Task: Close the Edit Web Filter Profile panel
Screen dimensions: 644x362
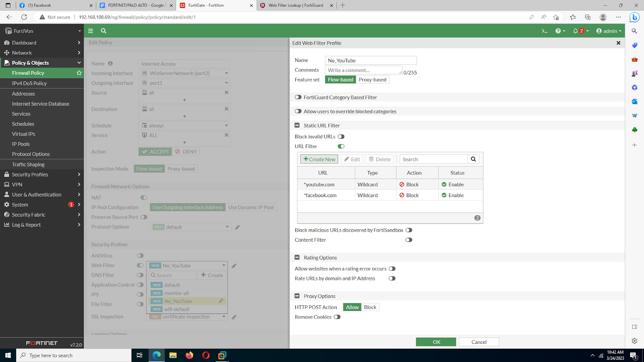Action: tap(618, 43)
